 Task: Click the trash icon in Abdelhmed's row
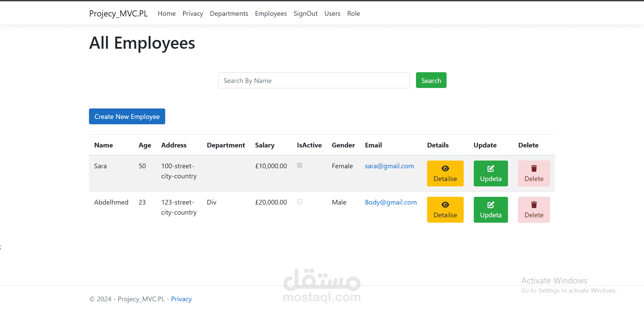coord(534,205)
